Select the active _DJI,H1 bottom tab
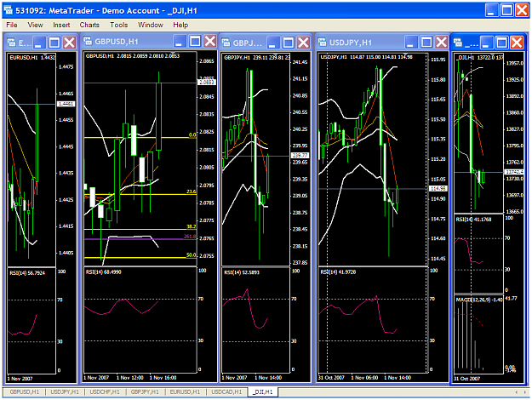 pos(263,391)
